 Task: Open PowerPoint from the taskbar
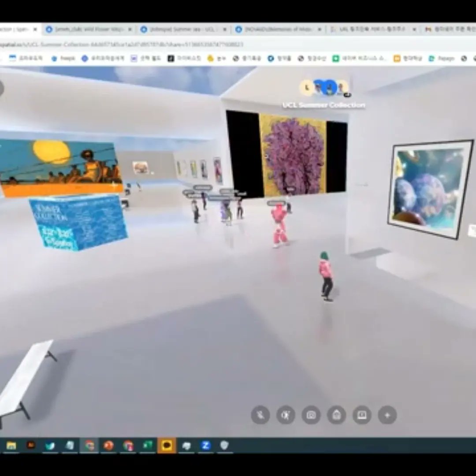pos(108,445)
